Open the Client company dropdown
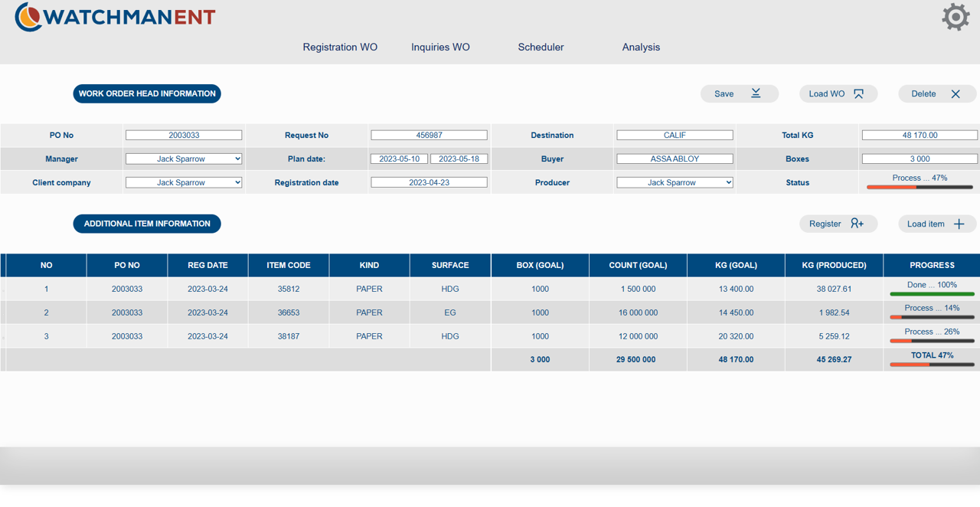980x507 pixels. (x=184, y=182)
